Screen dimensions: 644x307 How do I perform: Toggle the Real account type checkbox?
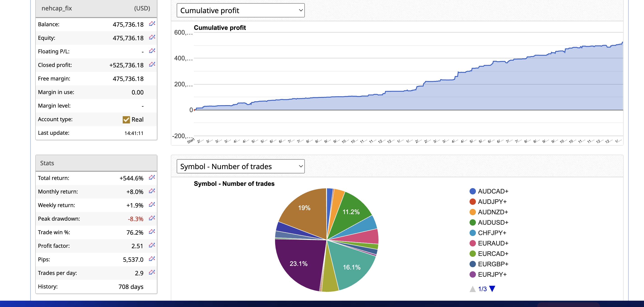[x=126, y=120]
